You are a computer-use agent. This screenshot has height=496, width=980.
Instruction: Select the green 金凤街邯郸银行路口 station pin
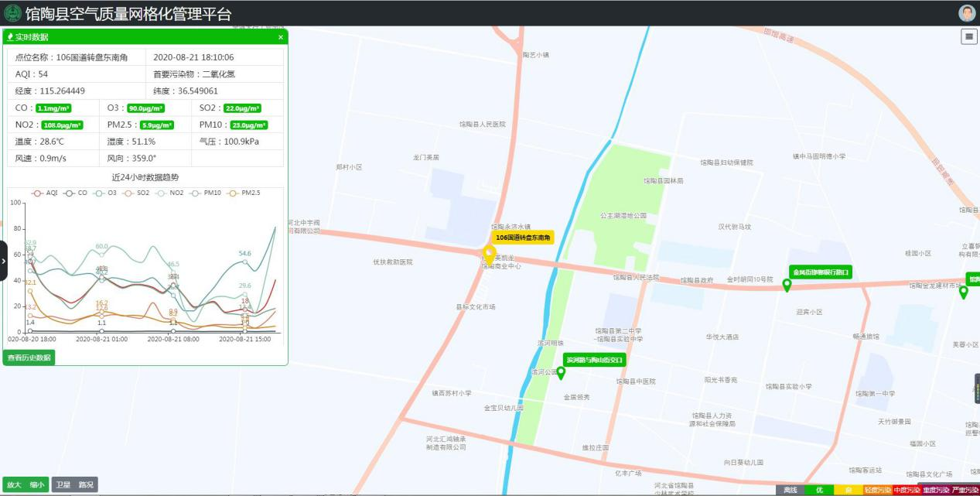tap(787, 286)
